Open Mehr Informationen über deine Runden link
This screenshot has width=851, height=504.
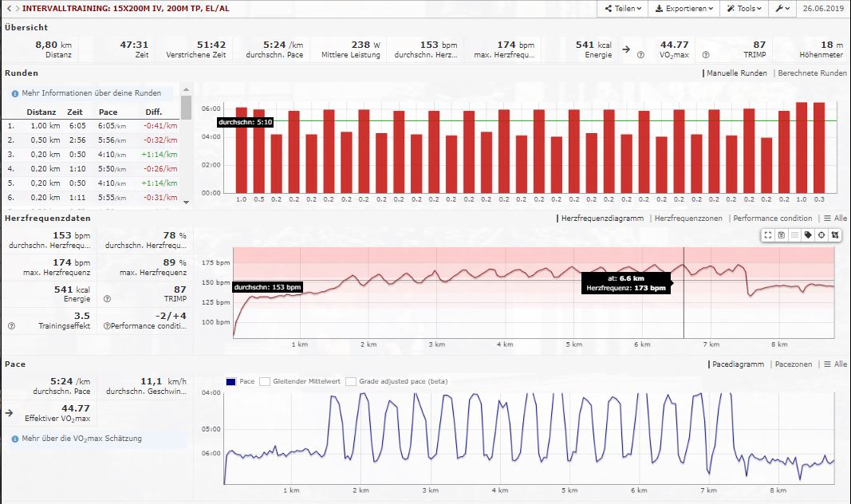(x=92, y=93)
